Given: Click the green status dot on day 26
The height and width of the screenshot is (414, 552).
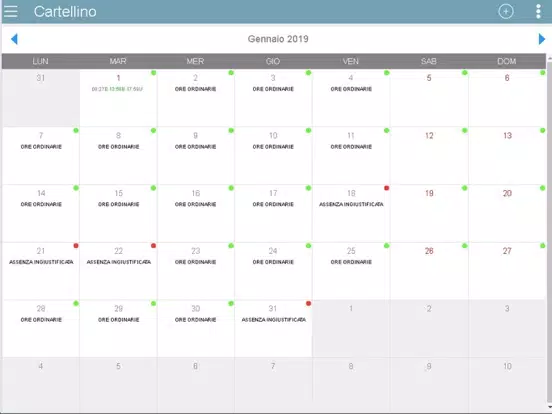Looking at the screenshot, I should coord(465,246).
